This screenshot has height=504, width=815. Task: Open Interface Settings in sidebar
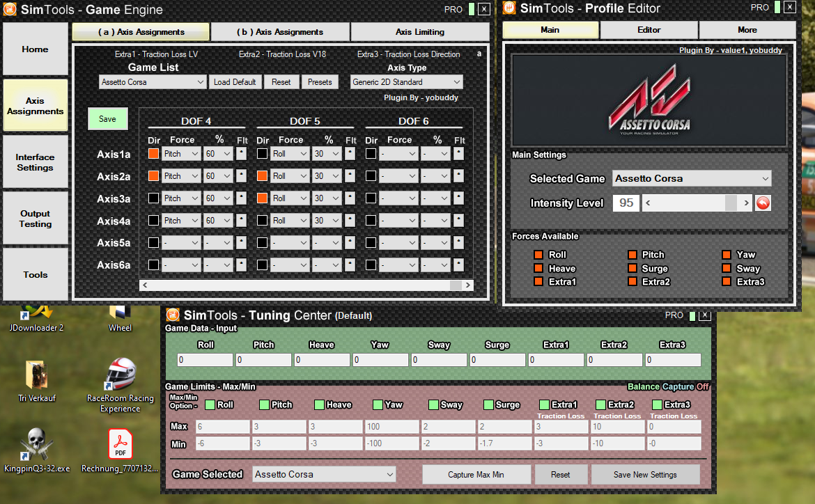pyautogui.click(x=36, y=162)
